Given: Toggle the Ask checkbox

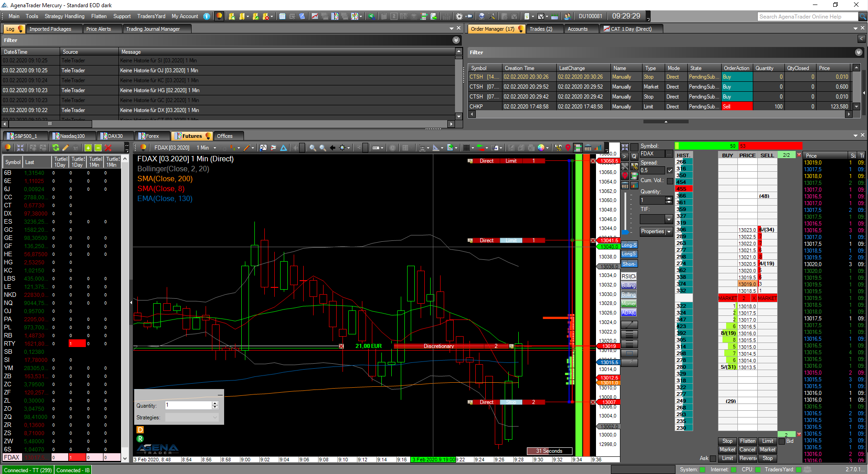Looking at the screenshot, I should (x=713, y=458).
